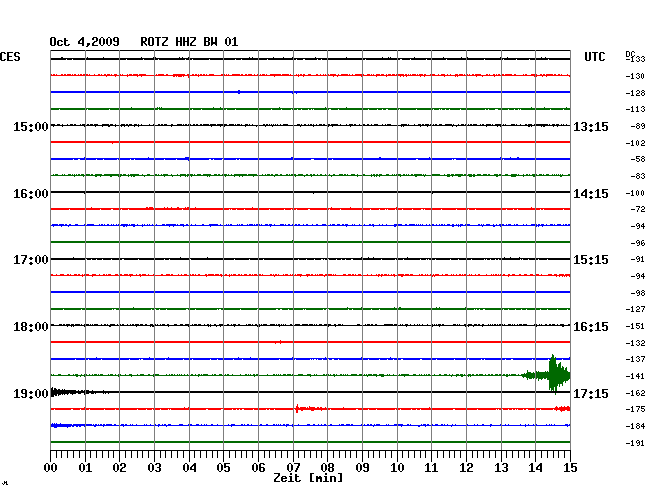Screen dimensions: 650x494
Task: Select the 11 minute tick label
Action: coord(431,467)
